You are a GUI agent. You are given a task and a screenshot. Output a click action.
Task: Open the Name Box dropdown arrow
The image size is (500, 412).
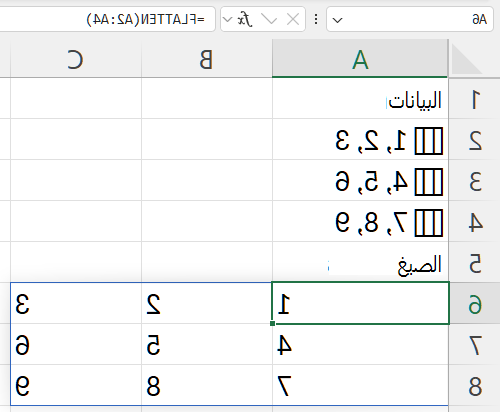(x=337, y=20)
